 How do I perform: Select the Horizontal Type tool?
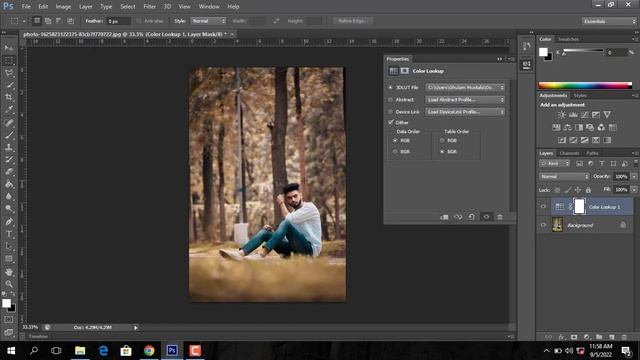[9, 234]
